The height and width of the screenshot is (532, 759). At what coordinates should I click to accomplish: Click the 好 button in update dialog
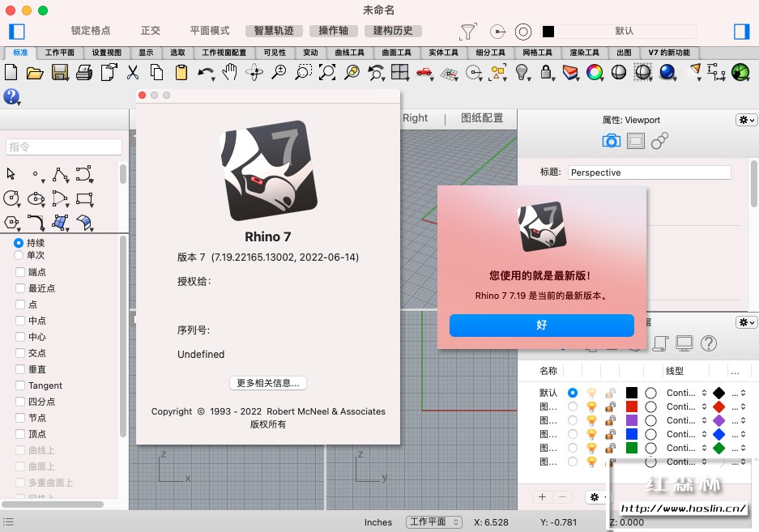point(542,325)
